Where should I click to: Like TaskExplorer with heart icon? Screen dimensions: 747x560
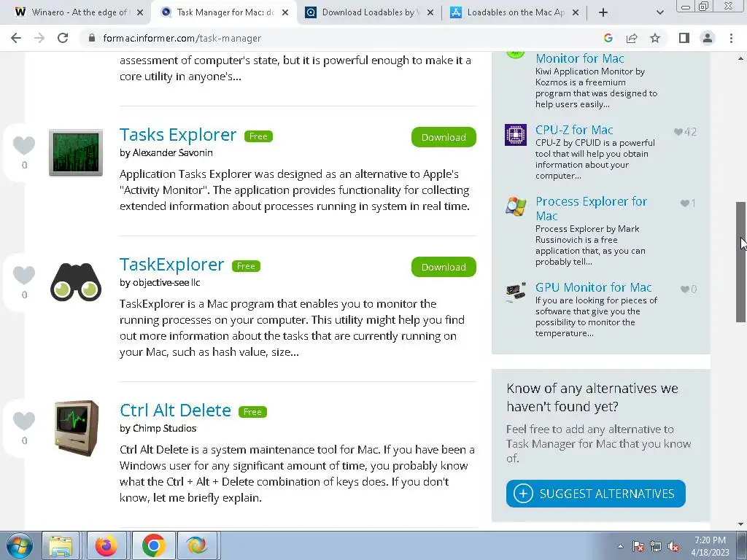[x=24, y=275]
